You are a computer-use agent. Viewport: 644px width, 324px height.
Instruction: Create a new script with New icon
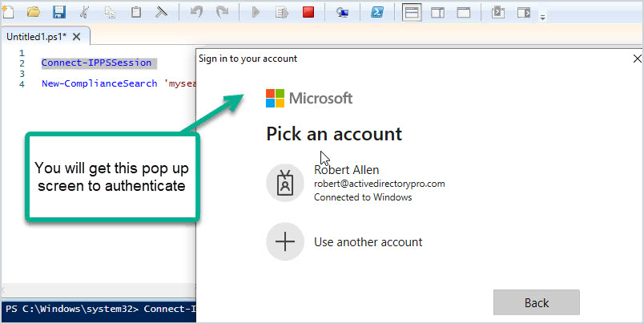coord(8,12)
